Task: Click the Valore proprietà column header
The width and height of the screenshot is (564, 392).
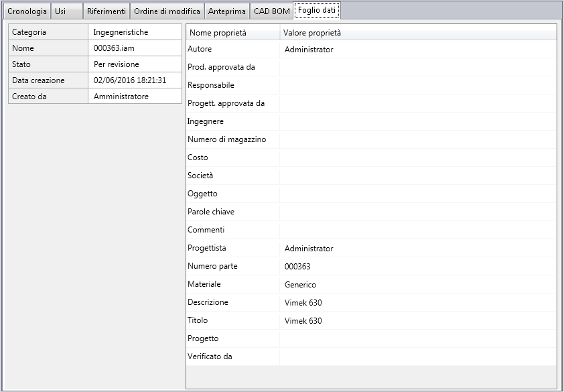Action: click(418, 33)
